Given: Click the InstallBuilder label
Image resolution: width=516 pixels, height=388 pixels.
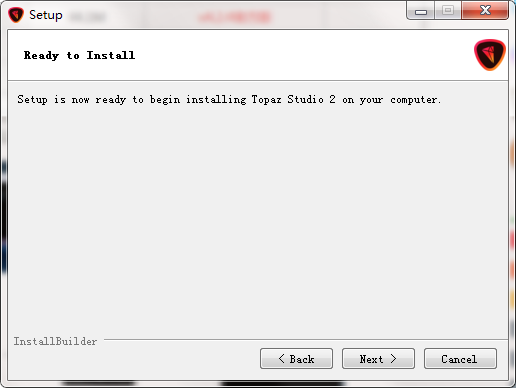Looking at the screenshot, I should click(x=55, y=341).
